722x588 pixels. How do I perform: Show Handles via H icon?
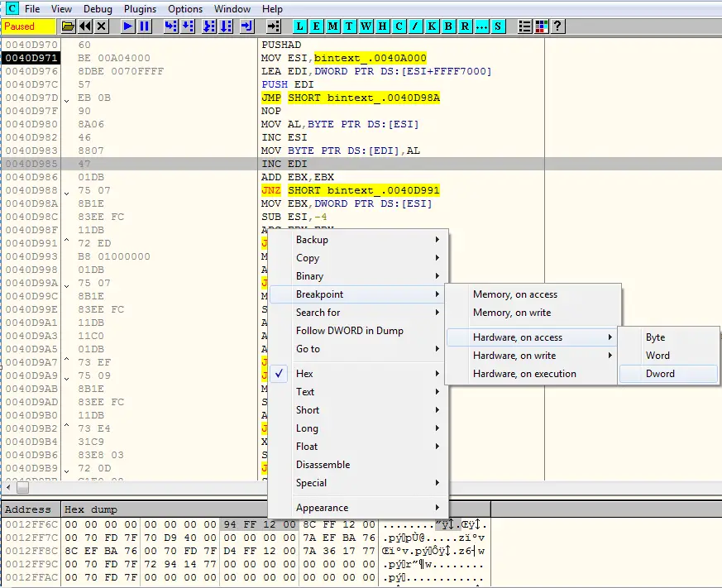(x=383, y=26)
